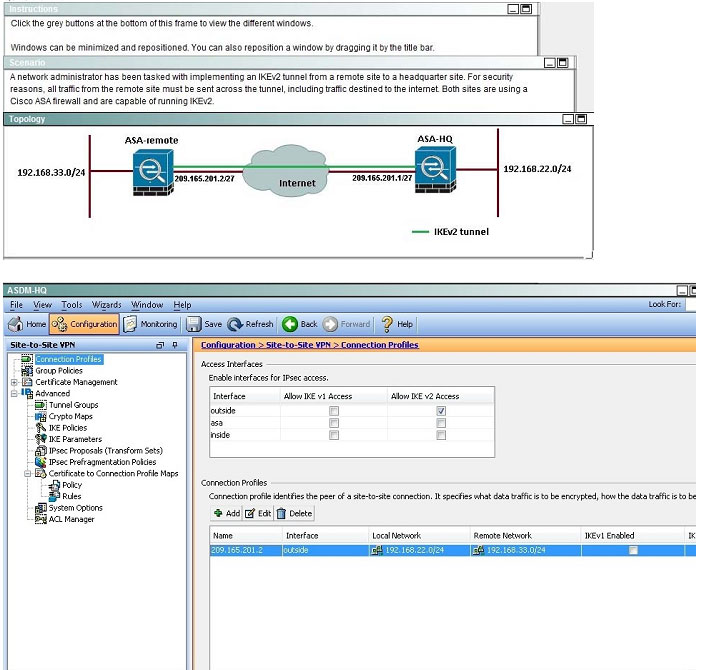Open the Help menu

(x=182, y=305)
